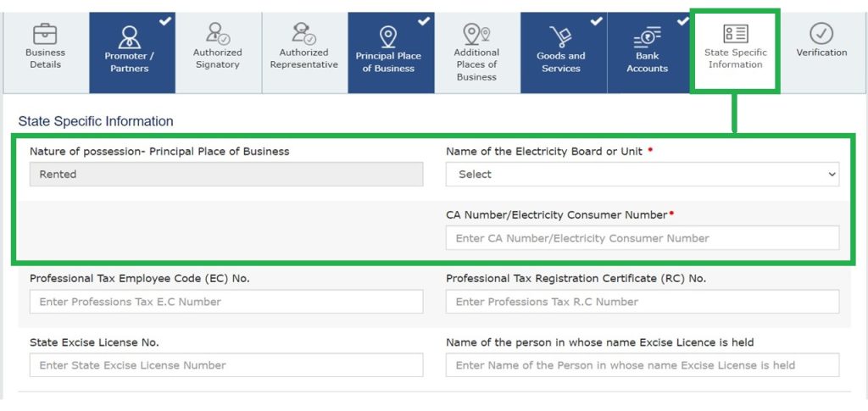Select the State Excise License Number field
The height and width of the screenshot is (411, 868).
(226, 365)
